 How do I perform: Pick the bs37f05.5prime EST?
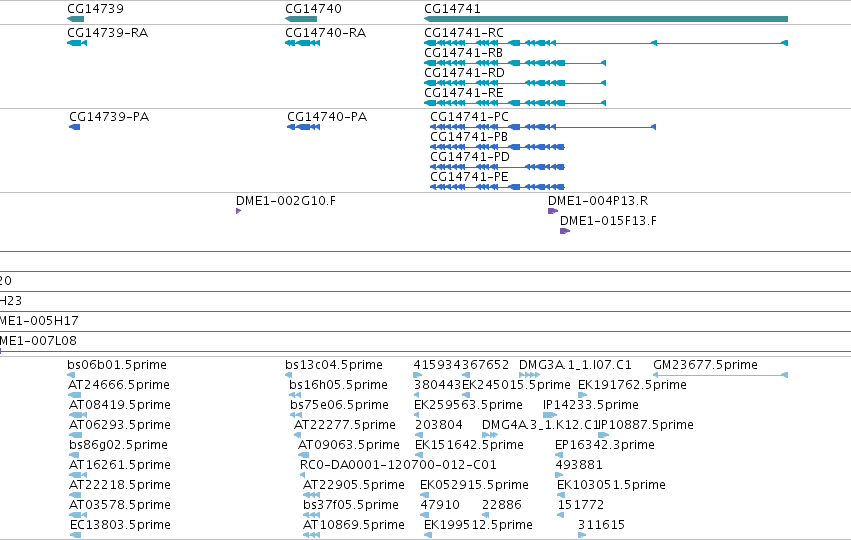(351, 505)
